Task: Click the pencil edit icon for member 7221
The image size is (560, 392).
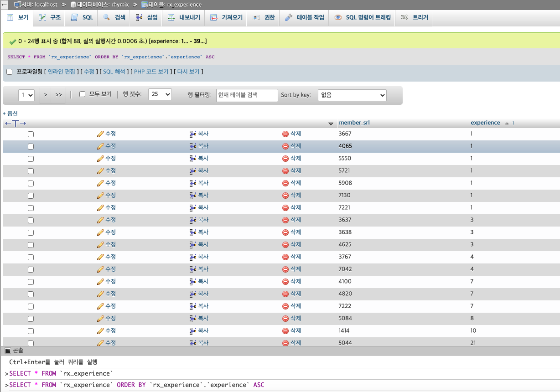Action: [100, 208]
